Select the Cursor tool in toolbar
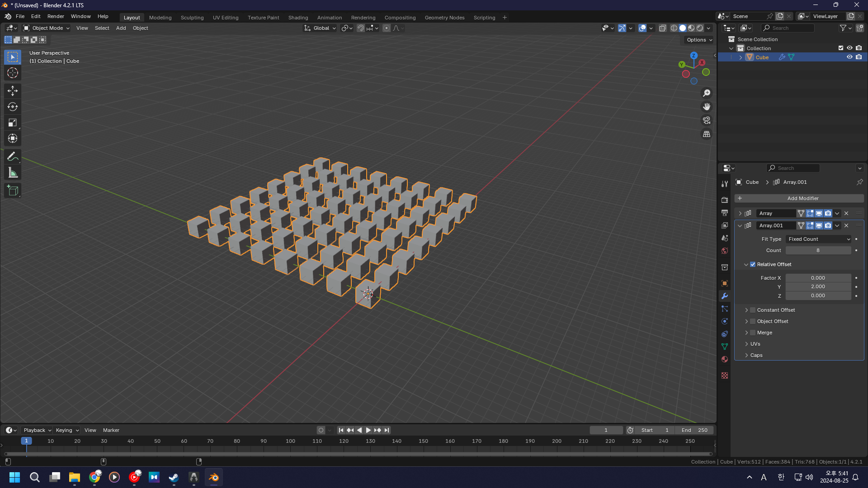The width and height of the screenshot is (868, 488). [x=13, y=73]
